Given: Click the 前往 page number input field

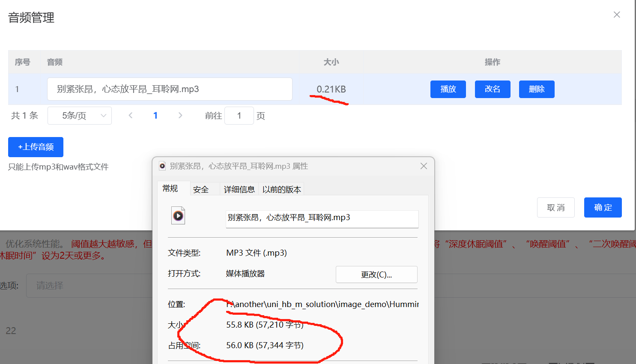Looking at the screenshot, I should tap(239, 116).
